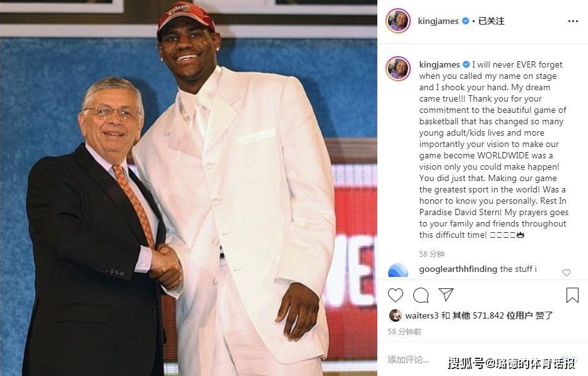The width and height of the screenshot is (588, 376).
Task: Toggle the 已关注 following button
Action: [x=491, y=21]
